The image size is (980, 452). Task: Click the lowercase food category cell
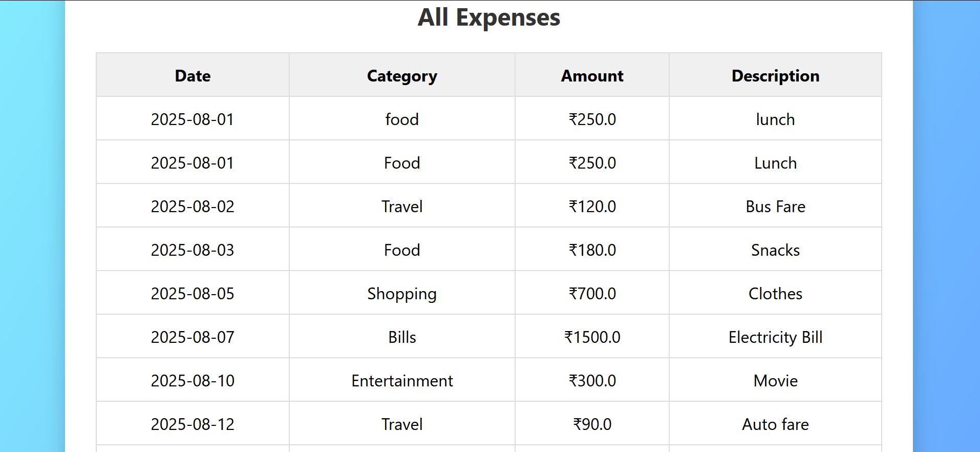pyautogui.click(x=402, y=119)
